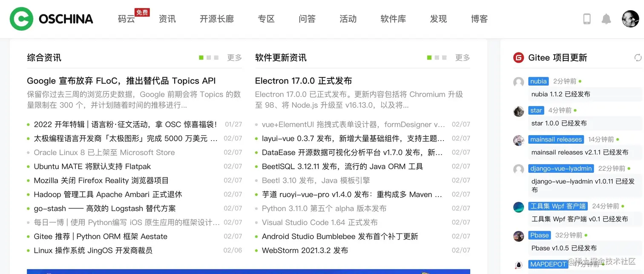The image size is (644, 274).
Task: Open DataEase v1.7.0 发布 article
Action: click(x=352, y=153)
